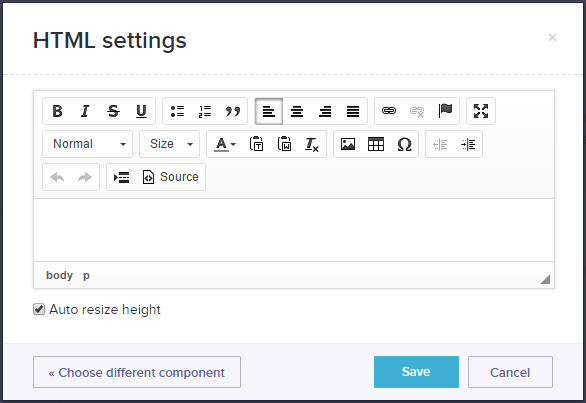This screenshot has width=586, height=403.
Task: Insert a block quote
Action: pos(232,111)
